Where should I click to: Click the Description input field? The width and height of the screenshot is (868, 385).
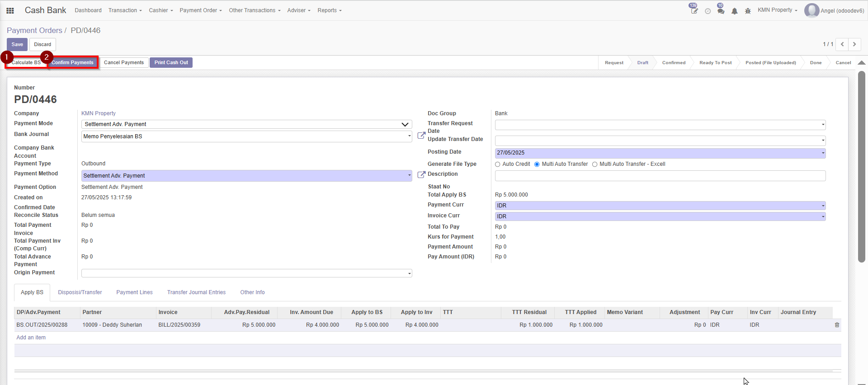click(x=660, y=176)
